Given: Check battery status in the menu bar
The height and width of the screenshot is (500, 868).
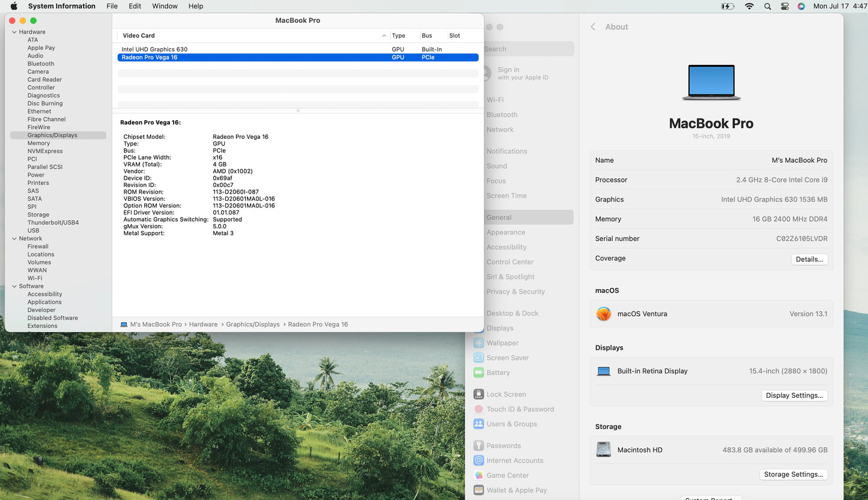Looking at the screenshot, I should 727,6.
